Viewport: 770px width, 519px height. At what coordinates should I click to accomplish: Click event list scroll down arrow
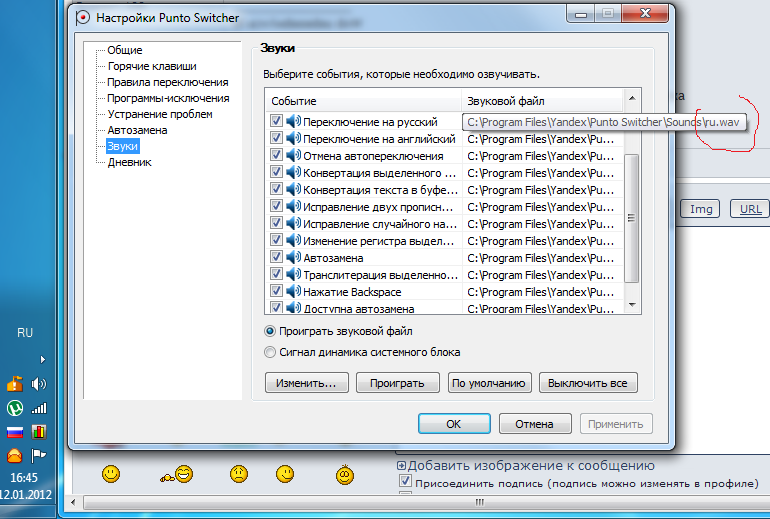pyautogui.click(x=632, y=305)
